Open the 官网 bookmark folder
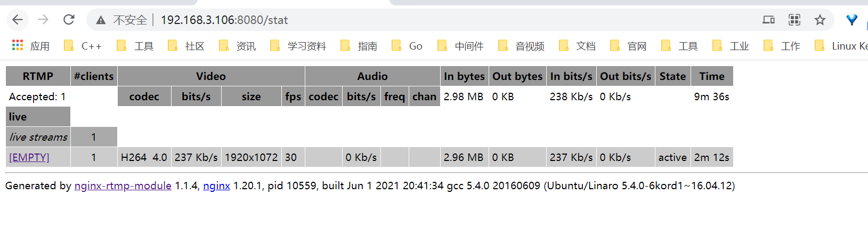 coord(628,46)
